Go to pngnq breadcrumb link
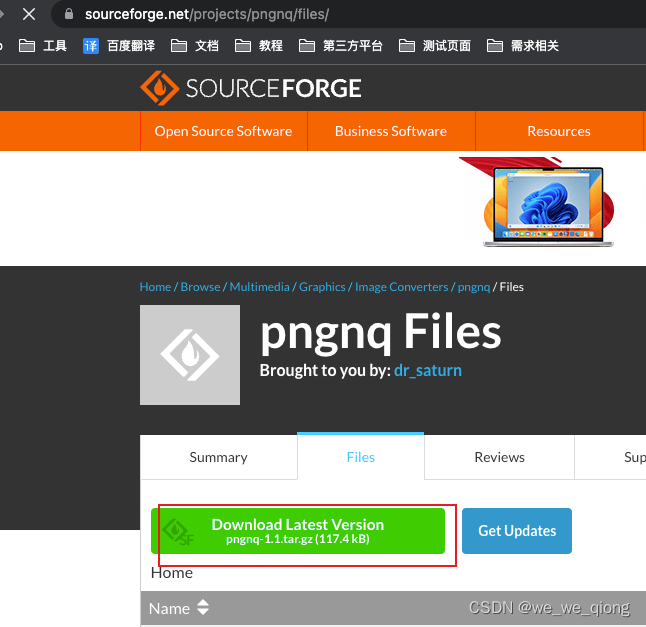 pyautogui.click(x=474, y=287)
